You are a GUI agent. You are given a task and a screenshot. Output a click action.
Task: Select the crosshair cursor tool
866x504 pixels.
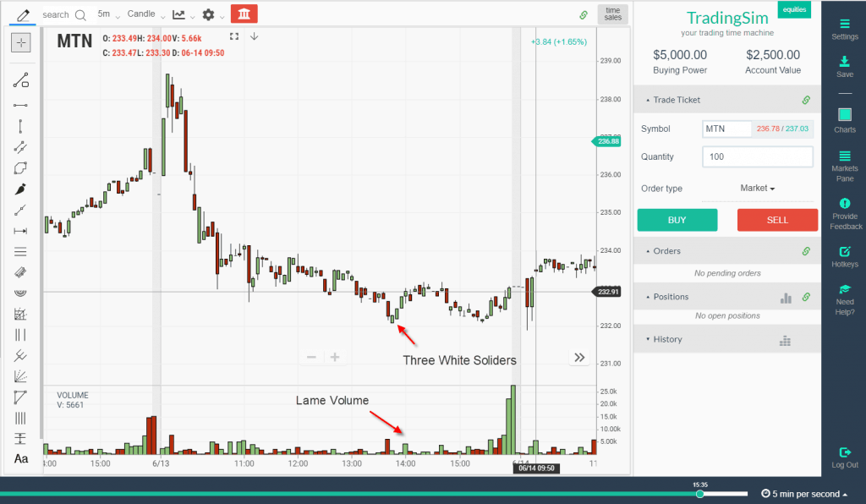point(21,42)
